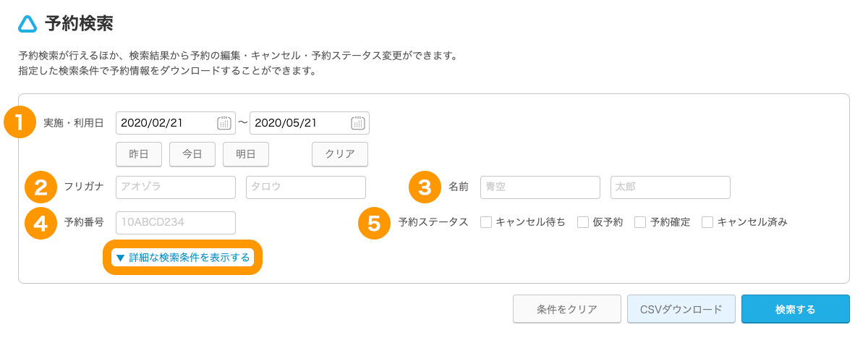The width and height of the screenshot is (868, 351).
Task: Choose the 明日 button
Action: click(x=246, y=154)
